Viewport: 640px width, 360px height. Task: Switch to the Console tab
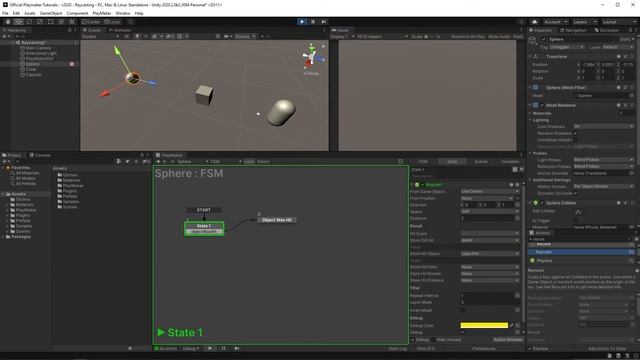tap(40, 155)
